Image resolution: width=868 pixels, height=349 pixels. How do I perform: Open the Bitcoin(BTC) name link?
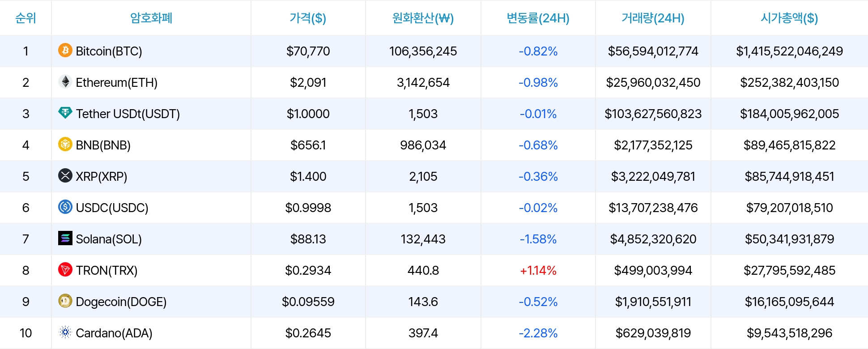coord(109,51)
